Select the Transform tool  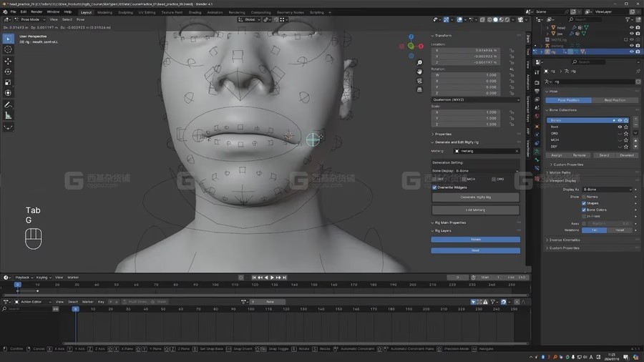pyautogui.click(x=8, y=93)
